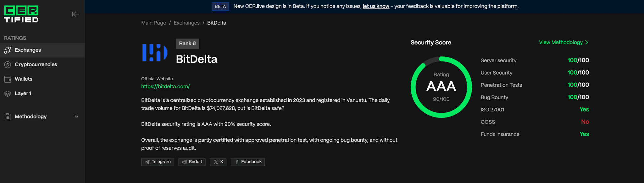This screenshot has width=644, height=183.
Task: Click the CERtified logo
Action: tap(21, 14)
